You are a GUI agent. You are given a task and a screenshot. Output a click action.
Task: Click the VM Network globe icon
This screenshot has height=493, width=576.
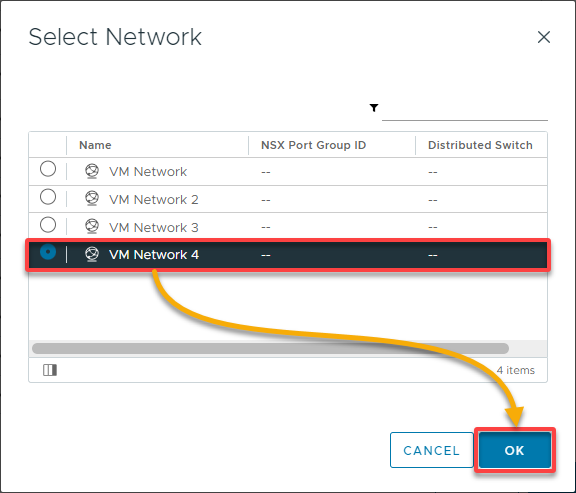click(x=92, y=171)
